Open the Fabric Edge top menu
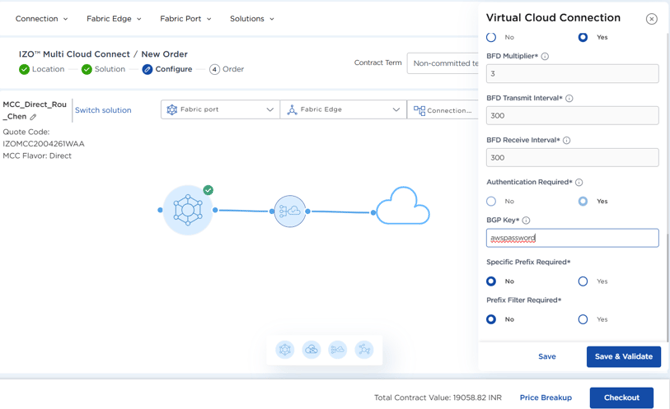Viewport: 670px width, 409px height. [114, 19]
